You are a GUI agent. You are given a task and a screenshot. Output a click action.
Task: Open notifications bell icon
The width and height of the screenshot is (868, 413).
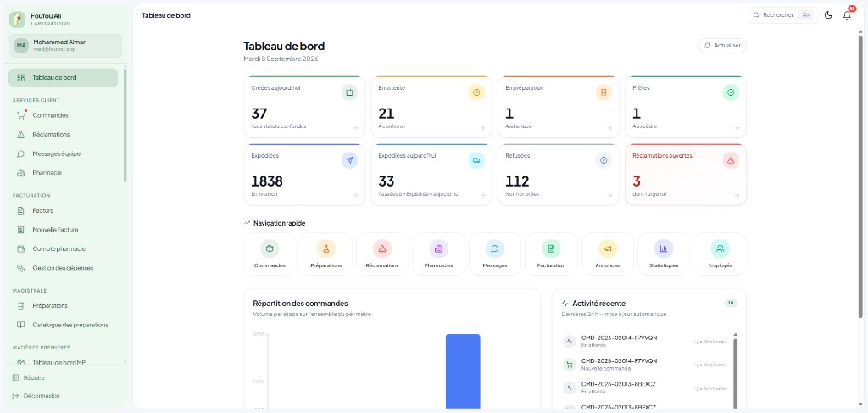tap(847, 15)
